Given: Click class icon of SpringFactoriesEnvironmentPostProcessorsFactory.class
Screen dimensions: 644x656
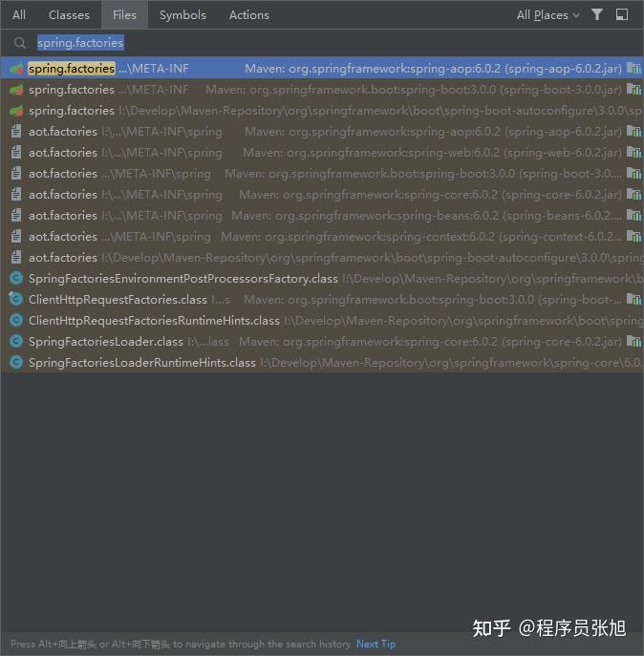Looking at the screenshot, I should pos(16,278).
